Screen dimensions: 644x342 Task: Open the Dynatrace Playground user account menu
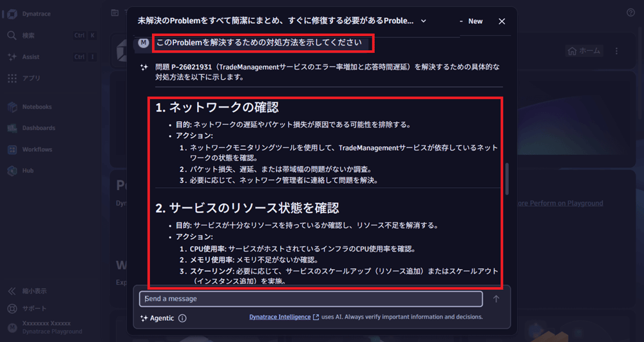46,327
